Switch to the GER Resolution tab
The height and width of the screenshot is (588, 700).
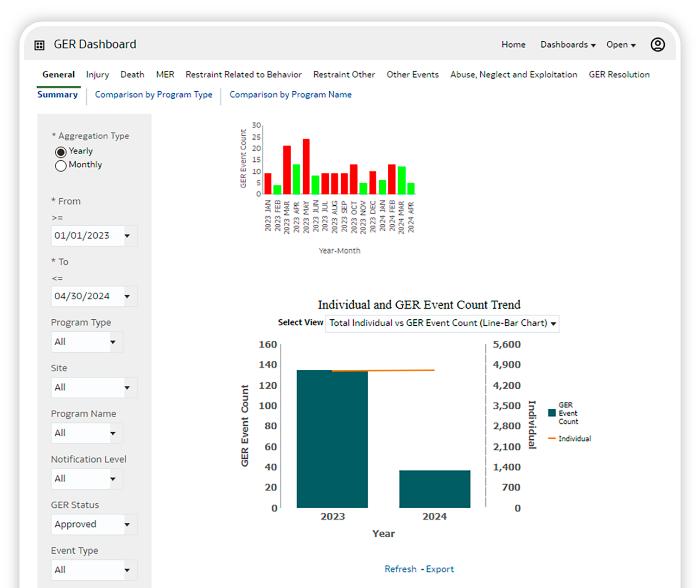pos(619,75)
